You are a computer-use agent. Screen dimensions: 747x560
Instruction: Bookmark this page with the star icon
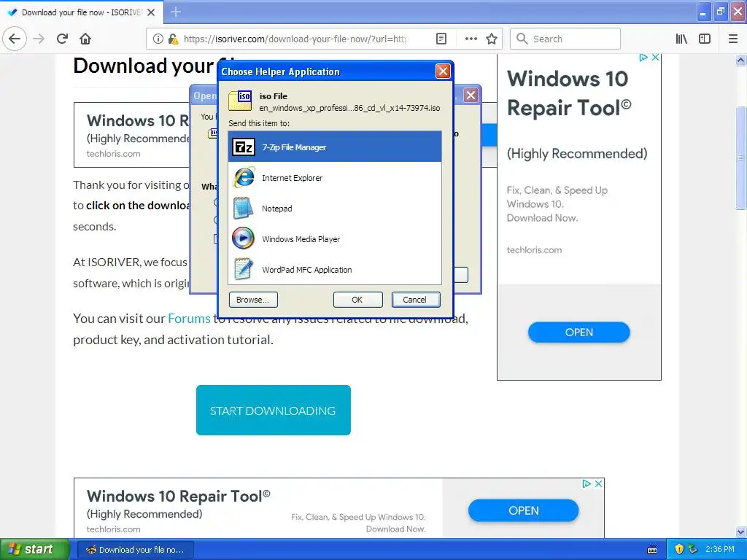point(492,39)
